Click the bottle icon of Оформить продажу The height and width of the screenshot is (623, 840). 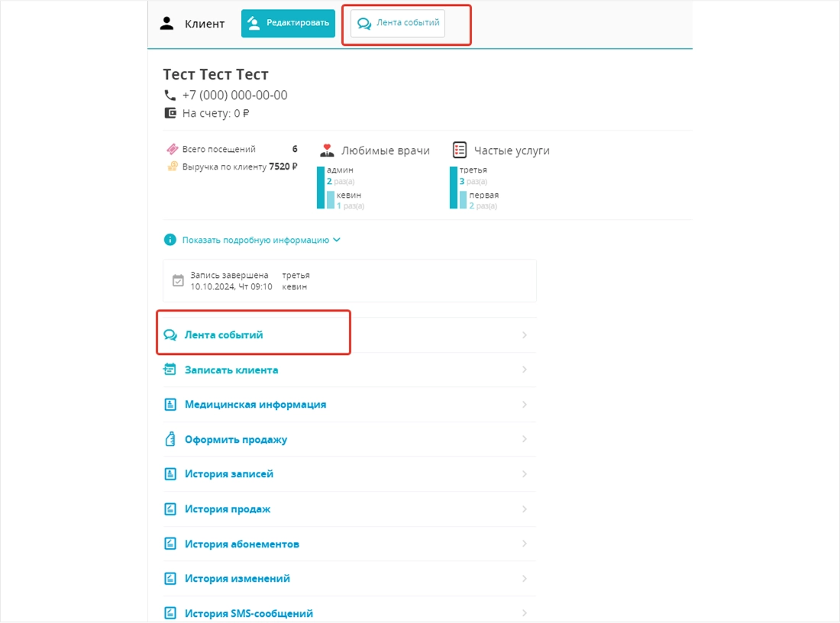pyautogui.click(x=170, y=439)
